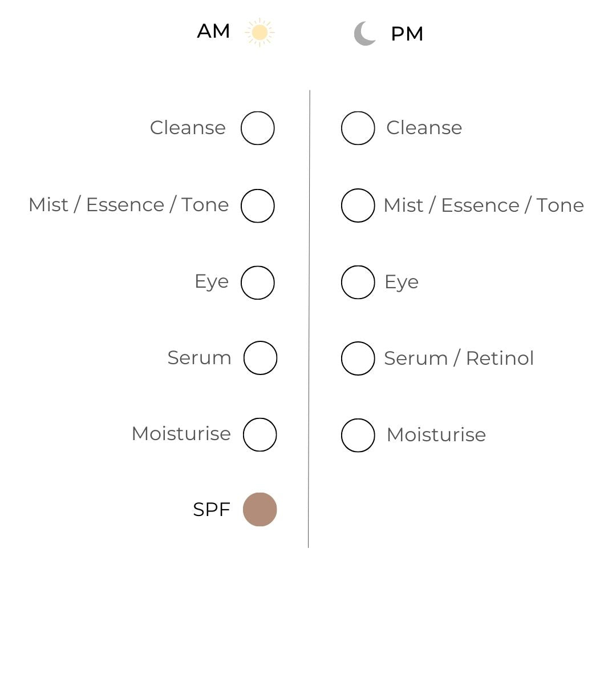Check the AM Cleanse circle
Viewport: 616px width, 685px height.
pyautogui.click(x=258, y=128)
